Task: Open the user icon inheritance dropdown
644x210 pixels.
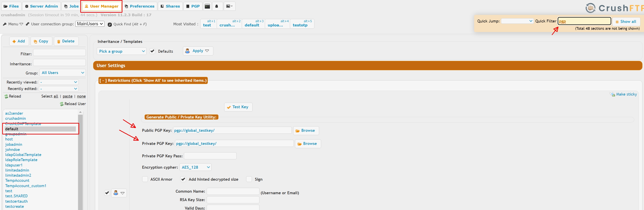Action: click(x=119, y=193)
